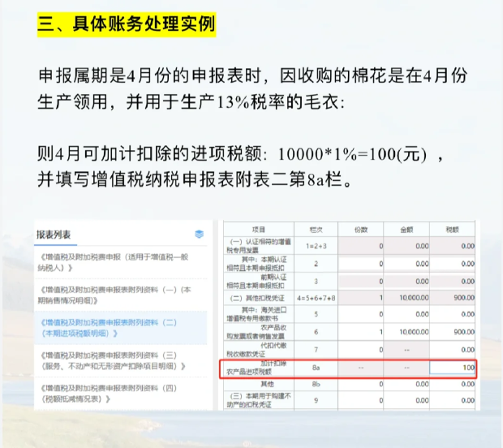Click the row 7 份数 input field
Screen dimensions: 503x448
coord(360,350)
